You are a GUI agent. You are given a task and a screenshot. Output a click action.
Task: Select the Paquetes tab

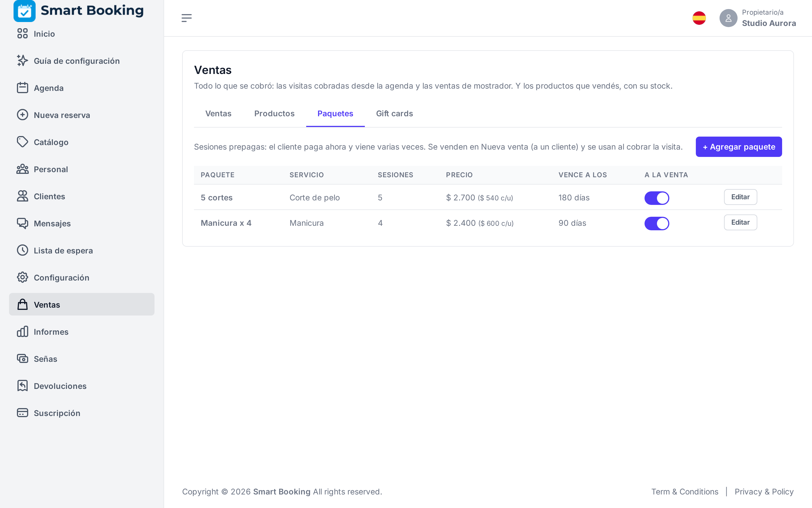pos(335,113)
